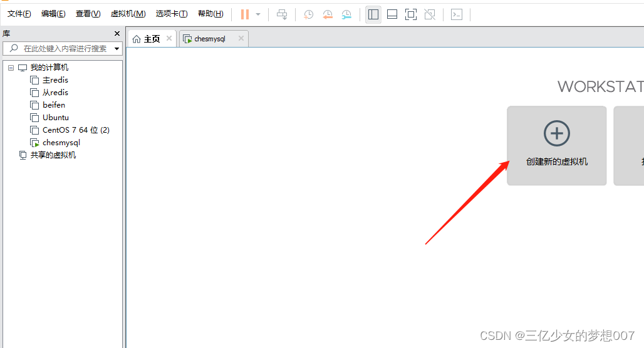The image size is (644, 348).
Task: Open the 选项卡(T) menu
Action: click(x=172, y=14)
